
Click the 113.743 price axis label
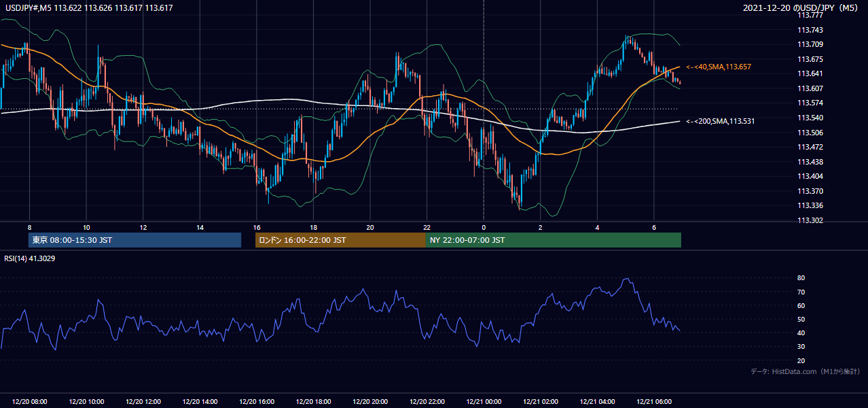[810, 30]
